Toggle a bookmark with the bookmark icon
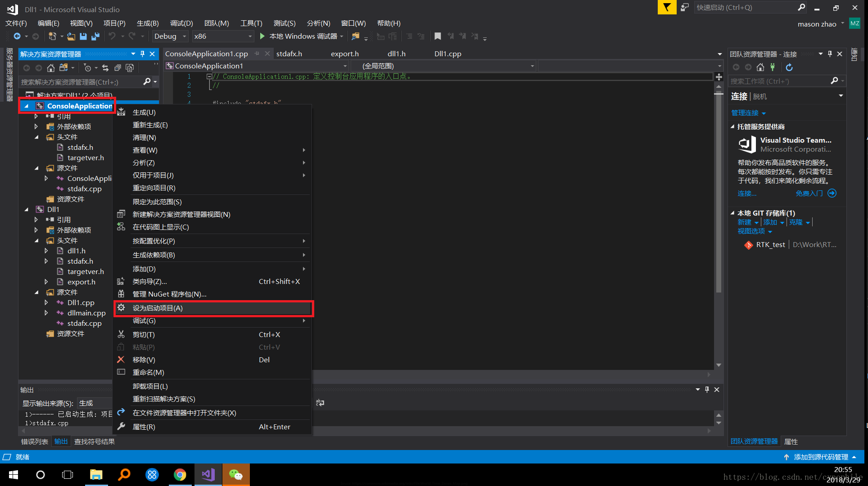Screen dimensions: 868x486 click(x=438, y=36)
